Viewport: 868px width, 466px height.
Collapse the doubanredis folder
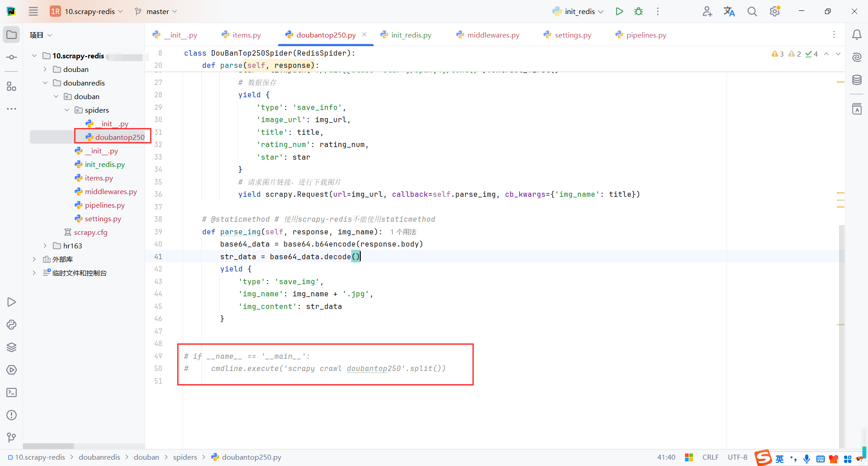point(45,83)
